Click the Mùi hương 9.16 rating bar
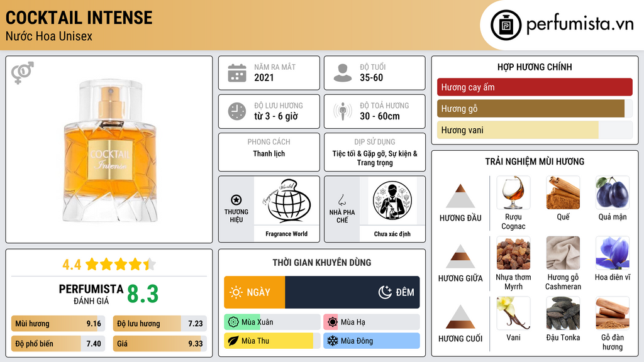The width and height of the screenshot is (644, 362). 58,324
